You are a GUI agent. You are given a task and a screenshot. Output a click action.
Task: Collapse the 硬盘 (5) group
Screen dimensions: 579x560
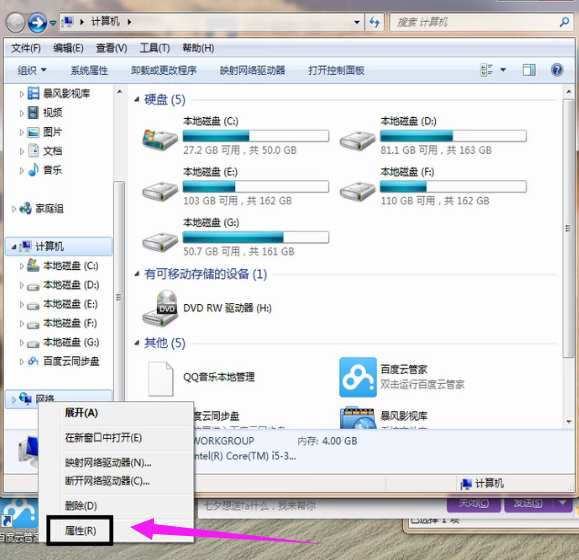(137, 99)
